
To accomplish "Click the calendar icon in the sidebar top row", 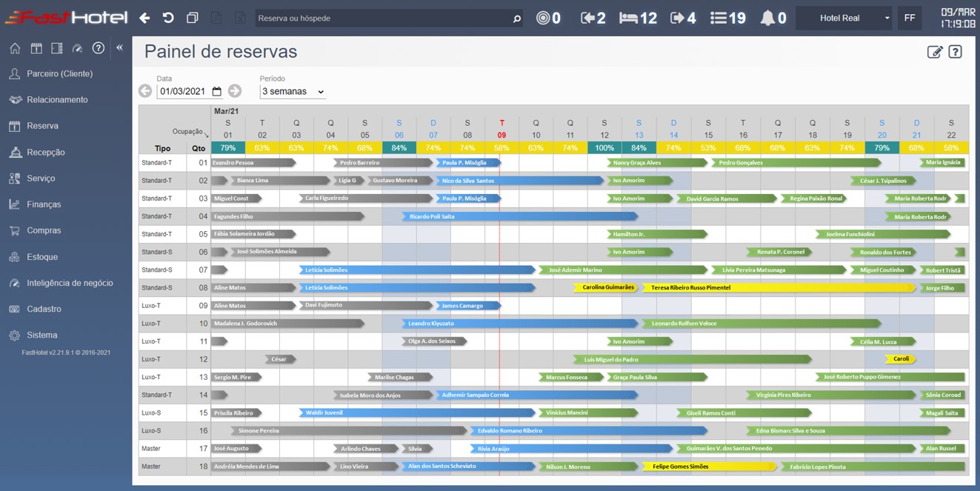I will pyautogui.click(x=36, y=48).
